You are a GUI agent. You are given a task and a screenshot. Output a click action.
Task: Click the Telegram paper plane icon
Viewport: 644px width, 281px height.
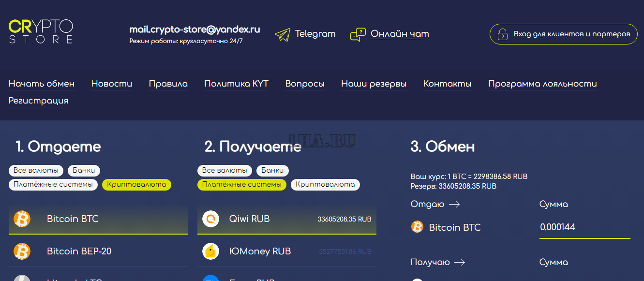click(x=283, y=34)
